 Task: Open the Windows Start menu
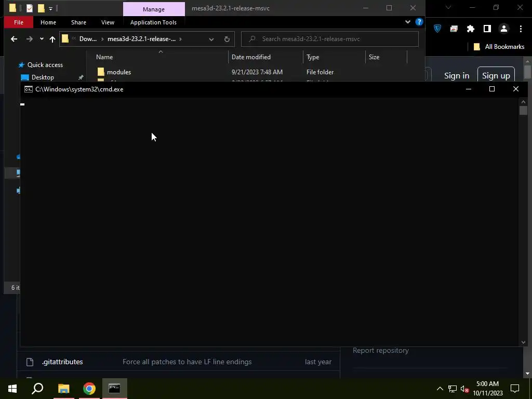(12, 389)
